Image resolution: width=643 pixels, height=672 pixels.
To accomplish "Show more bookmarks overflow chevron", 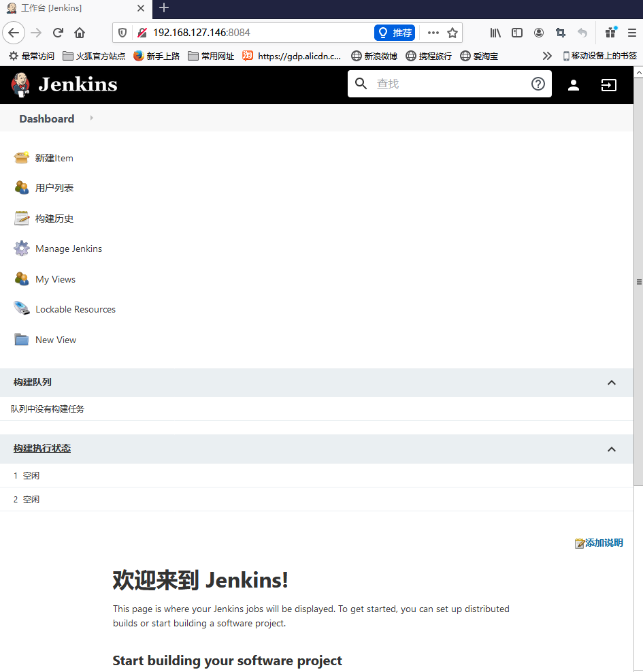I will (x=546, y=56).
